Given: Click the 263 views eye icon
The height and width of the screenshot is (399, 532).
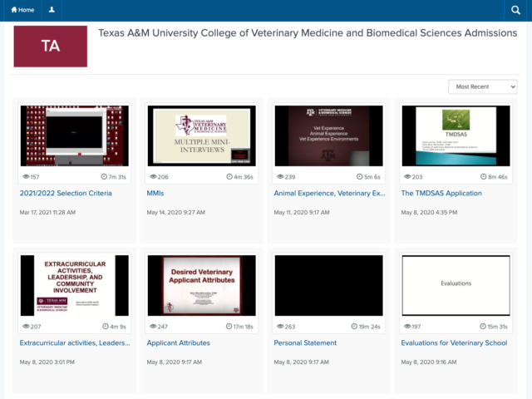Looking at the screenshot, I should click(x=280, y=326).
